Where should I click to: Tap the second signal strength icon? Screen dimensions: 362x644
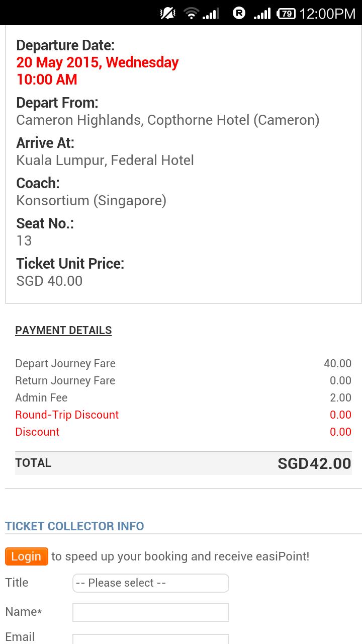click(262, 14)
